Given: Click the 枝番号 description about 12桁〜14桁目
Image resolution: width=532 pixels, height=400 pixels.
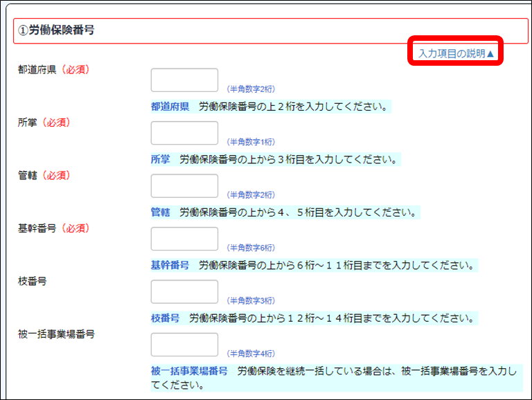Looking at the screenshot, I should point(312,318).
